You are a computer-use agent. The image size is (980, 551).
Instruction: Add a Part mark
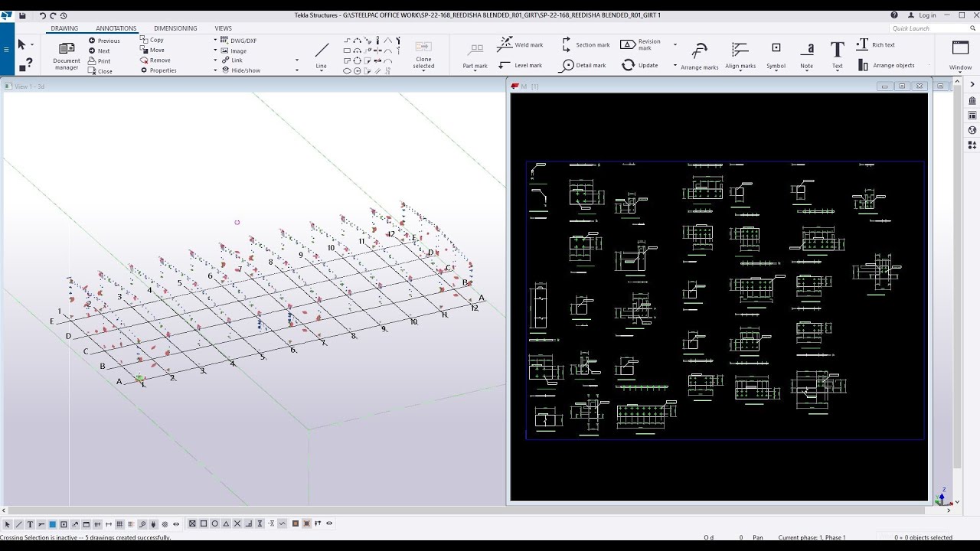(475, 55)
